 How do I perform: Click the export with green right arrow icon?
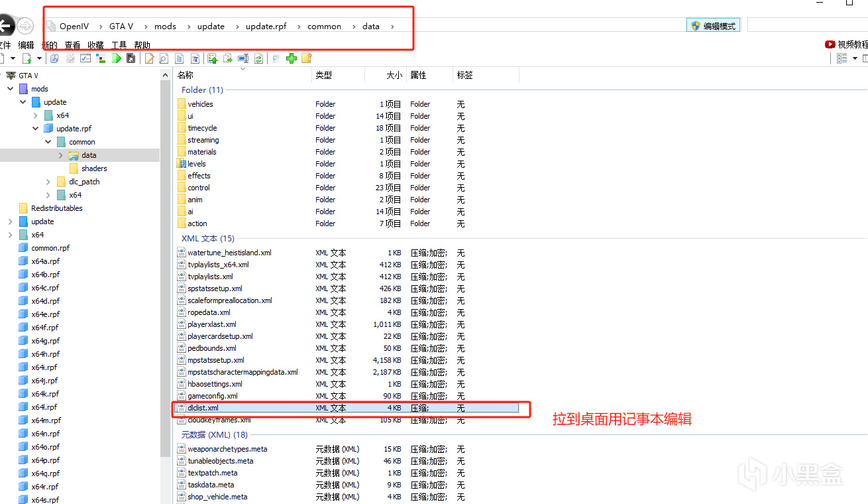point(228,58)
